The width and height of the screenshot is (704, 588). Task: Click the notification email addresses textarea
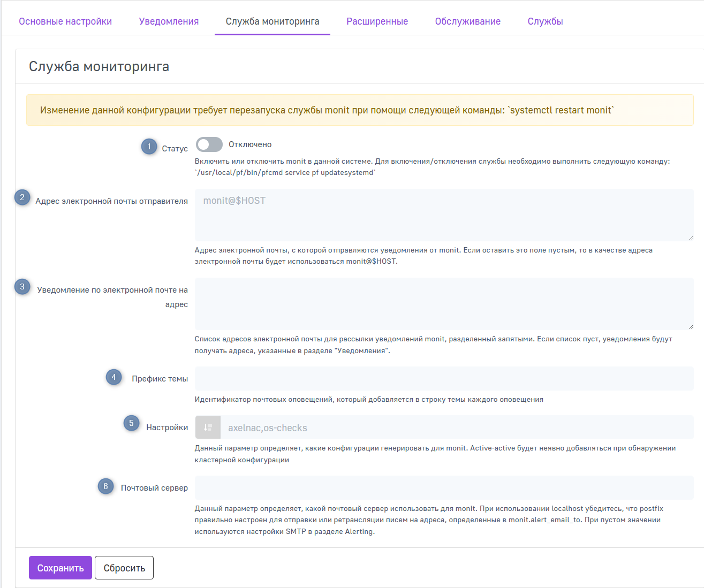[444, 304]
